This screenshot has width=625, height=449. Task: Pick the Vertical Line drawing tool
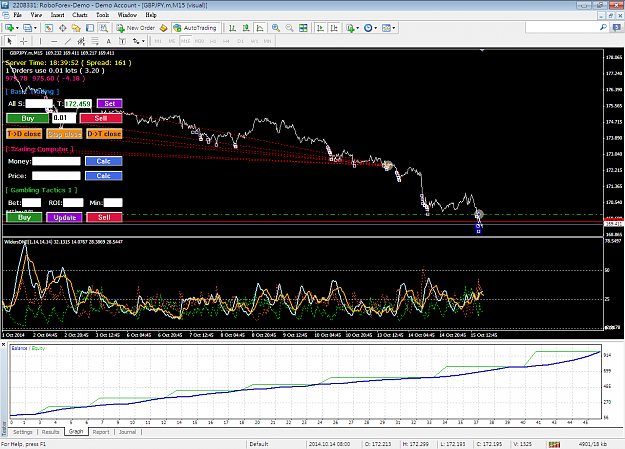pos(40,41)
